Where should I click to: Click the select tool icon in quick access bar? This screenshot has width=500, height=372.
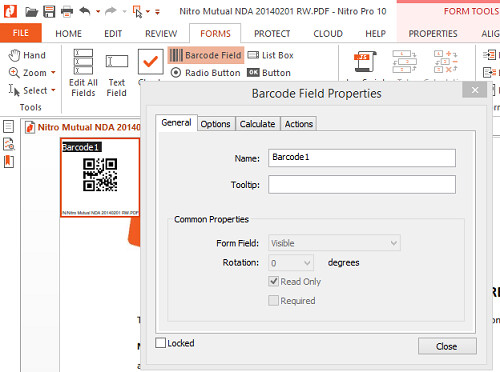click(x=137, y=12)
